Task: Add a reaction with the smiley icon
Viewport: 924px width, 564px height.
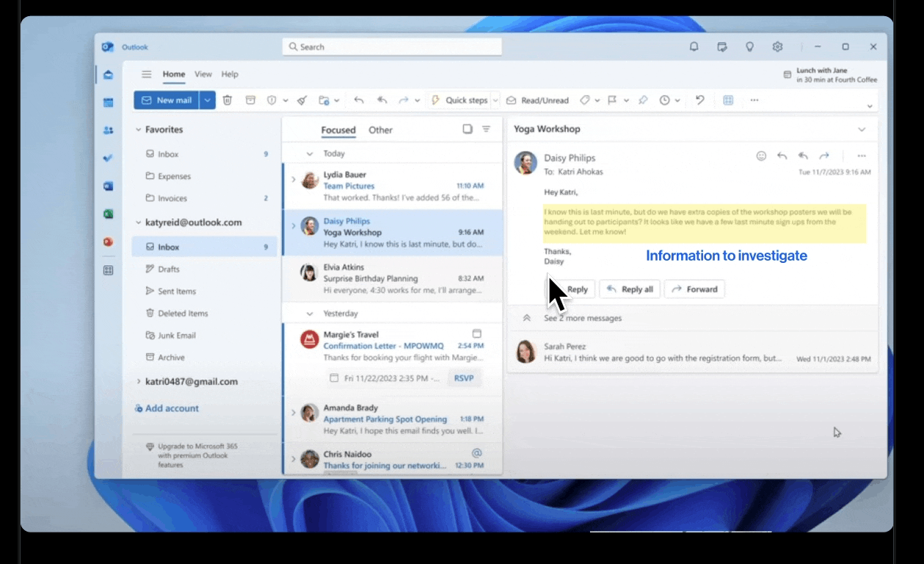Action: 761,156
